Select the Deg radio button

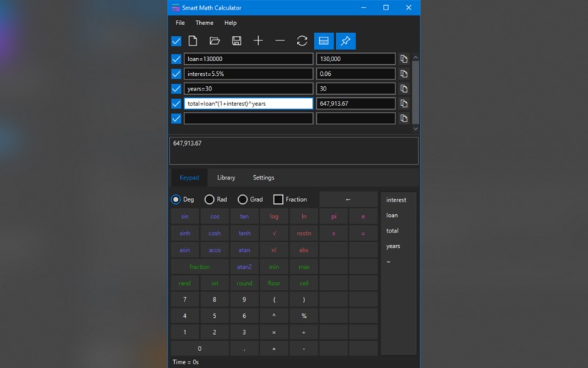click(176, 199)
